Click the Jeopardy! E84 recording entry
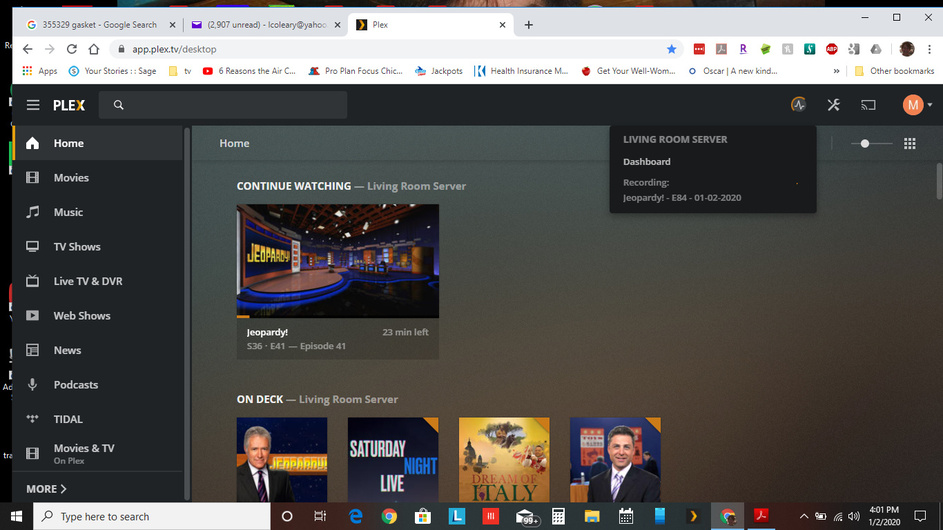This screenshot has height=530, width=943. click(x=682, y=197)
